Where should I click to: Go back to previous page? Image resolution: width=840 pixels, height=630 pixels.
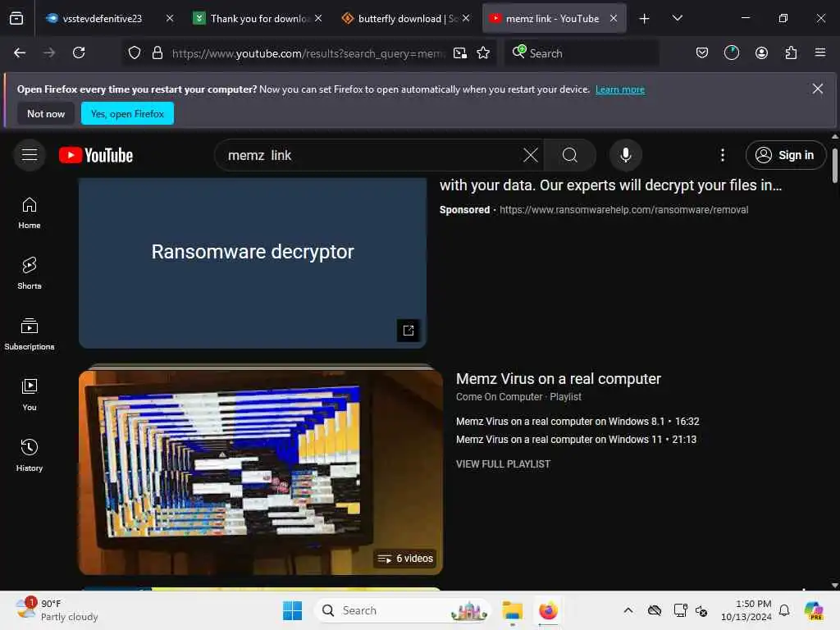[x=20, y=52]
